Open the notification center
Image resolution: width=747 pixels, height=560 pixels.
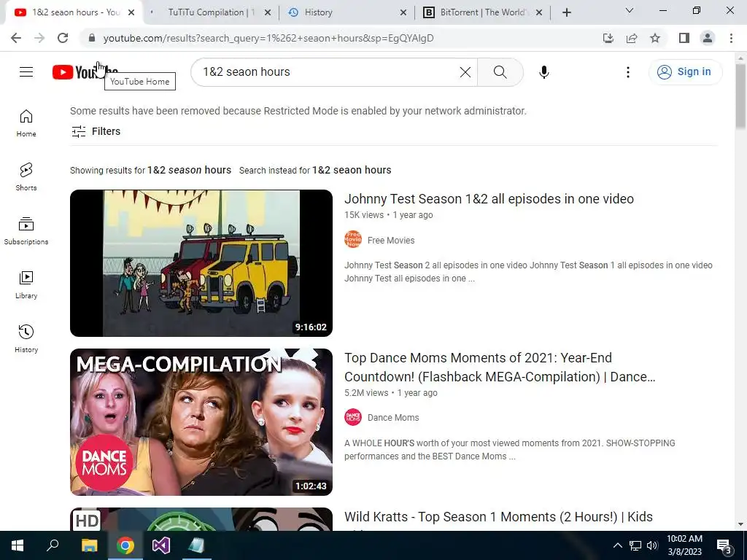(724, 546)
